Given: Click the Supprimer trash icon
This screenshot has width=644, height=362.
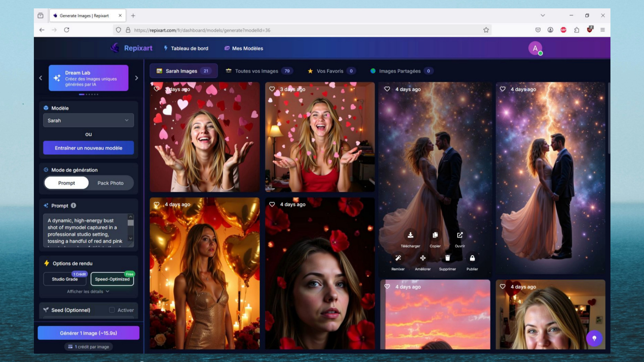Looking at the screenshot, I should pyautogui.click(x=447, y=258).
